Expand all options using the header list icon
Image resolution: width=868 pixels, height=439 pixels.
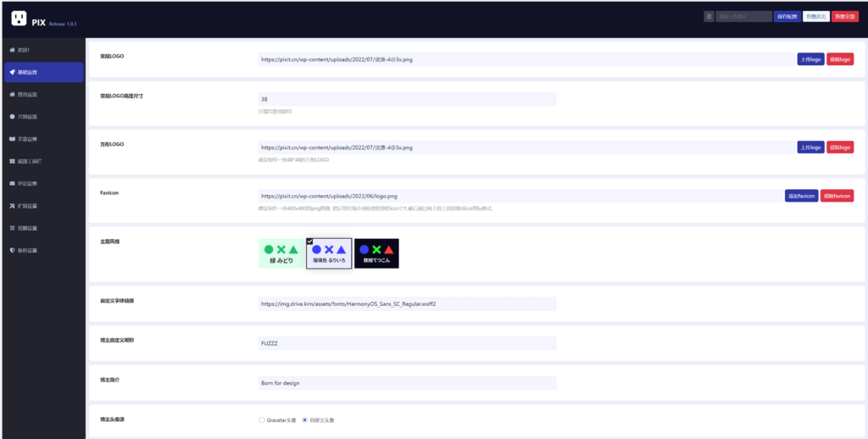(x=709, y=16)
